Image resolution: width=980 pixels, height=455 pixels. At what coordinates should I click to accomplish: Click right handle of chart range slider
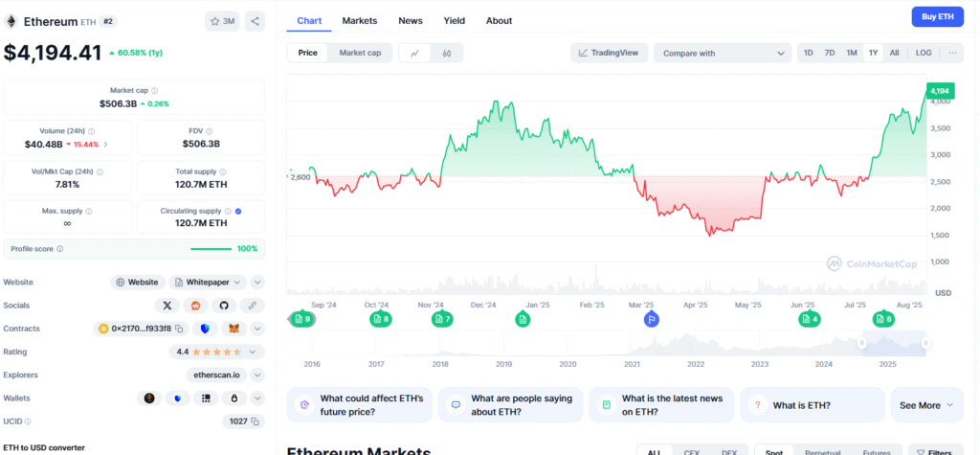point(925,342)
